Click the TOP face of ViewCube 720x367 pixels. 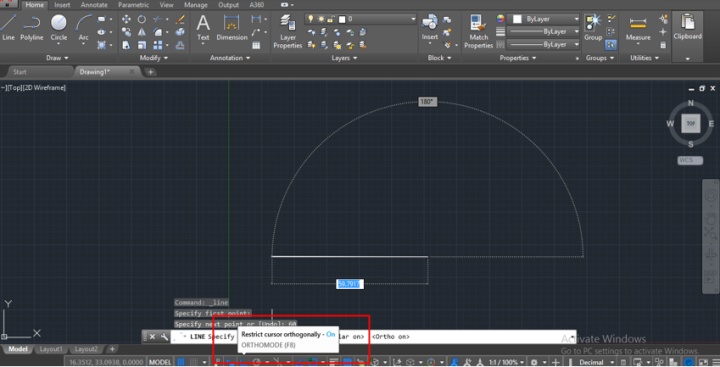691,124
